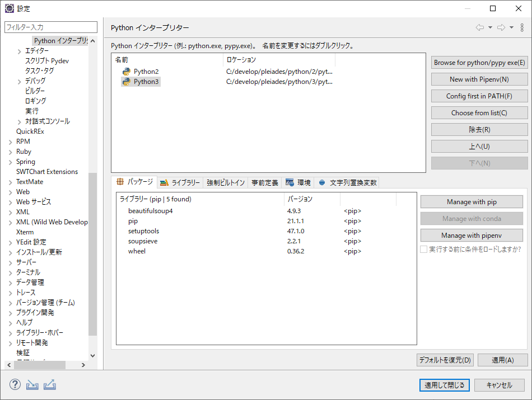The height and width of the screenshot is (400, 532).
Task: Click the Python2 interpreter icon
Action: point(127,72)
